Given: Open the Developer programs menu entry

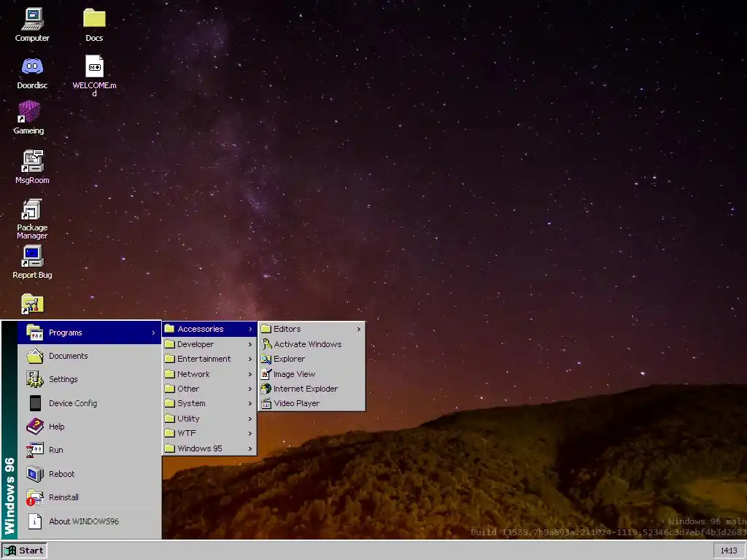Looking at the screenshot, I should [209, 344].
